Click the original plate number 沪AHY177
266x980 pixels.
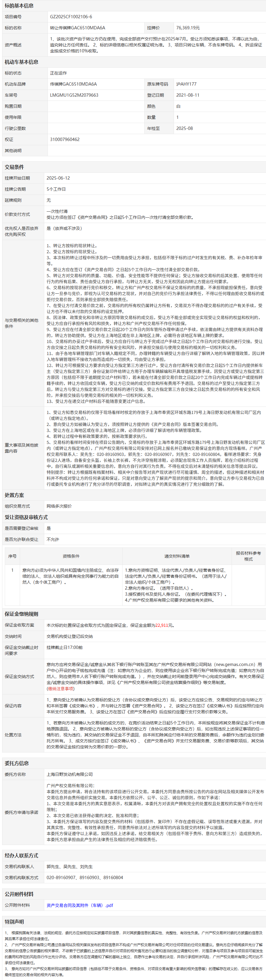point(186,84)
